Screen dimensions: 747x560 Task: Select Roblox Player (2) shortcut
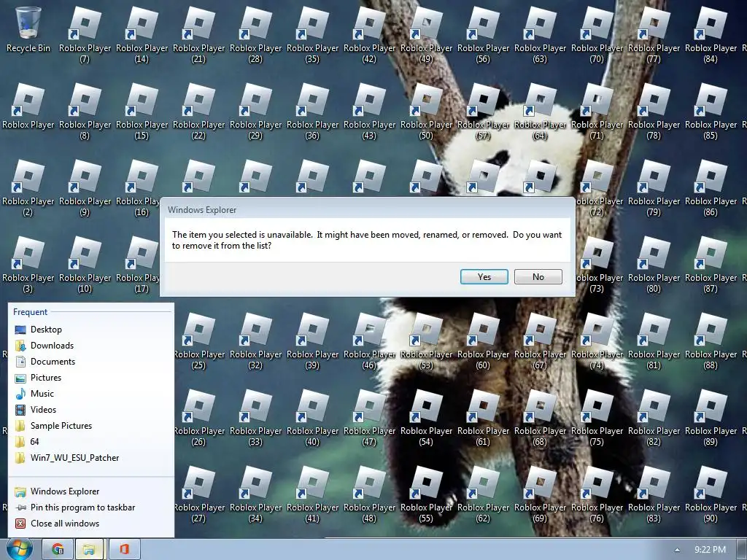(28, 187)
